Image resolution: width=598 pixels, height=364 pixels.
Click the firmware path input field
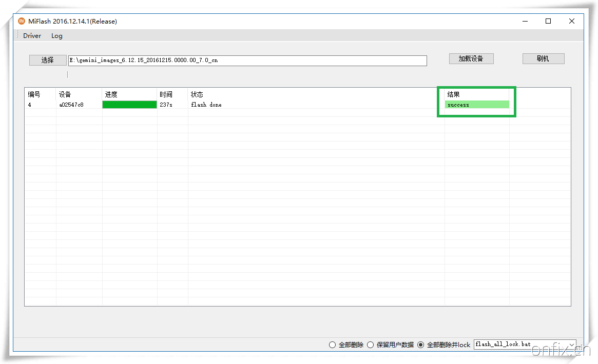tap(247, 60)
